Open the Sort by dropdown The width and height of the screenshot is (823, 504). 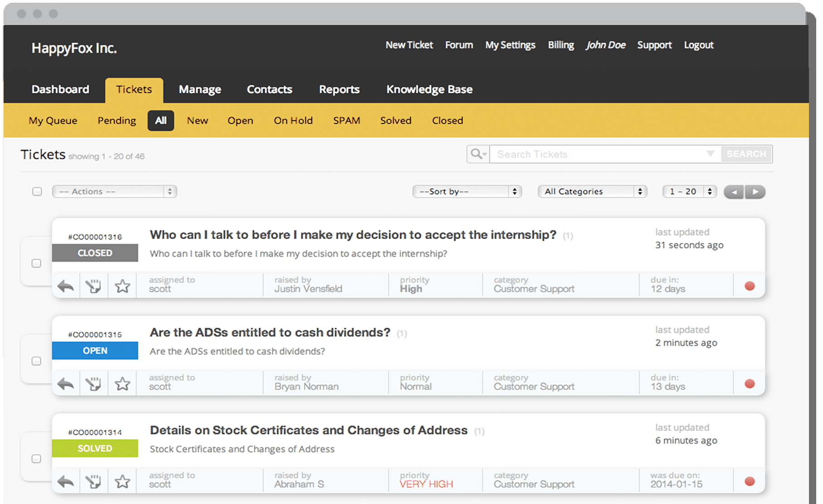467,191
